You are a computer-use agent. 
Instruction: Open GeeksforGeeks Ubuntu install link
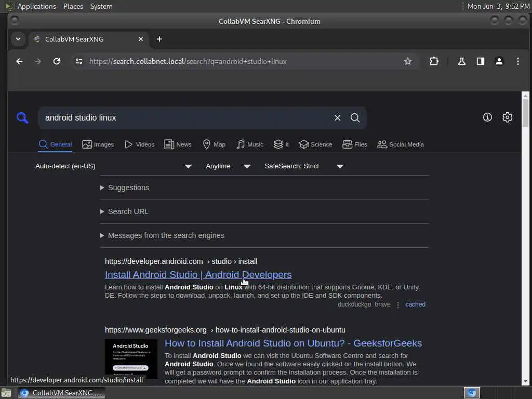pyautogui.click(x=293, y=343)
